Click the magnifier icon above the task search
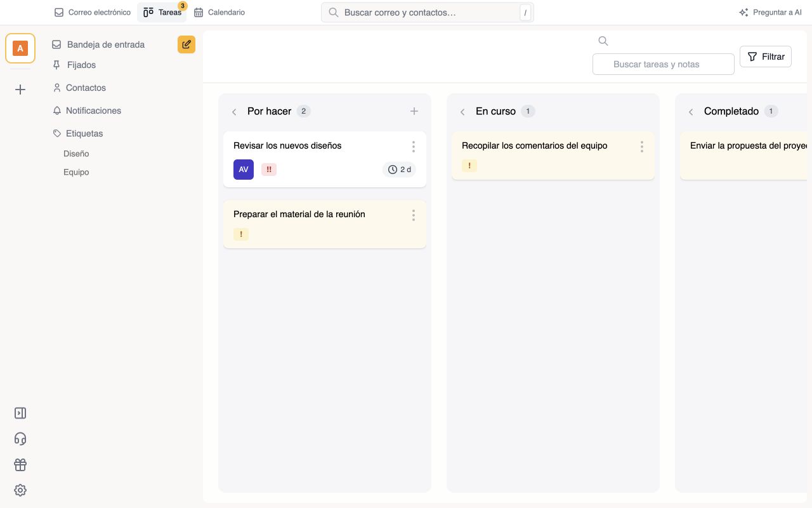 point(603,41)
